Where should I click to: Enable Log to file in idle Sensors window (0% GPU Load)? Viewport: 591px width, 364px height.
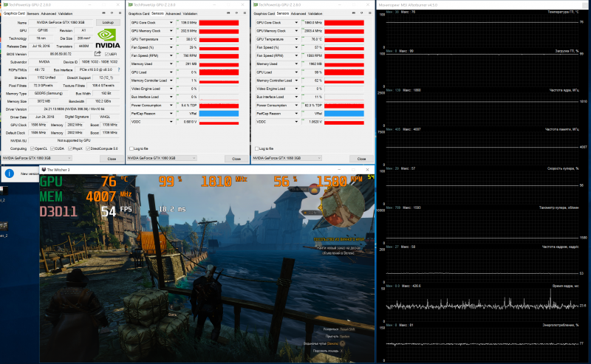pos(131,148)
